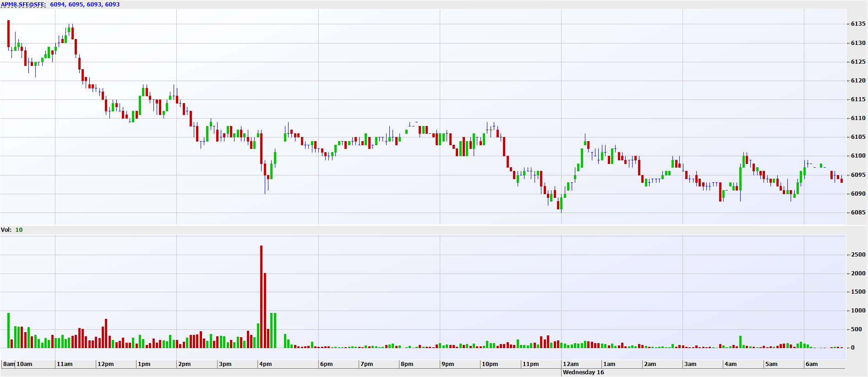868x377 pixels.
Task: Click the 1000 volume axis label
Action: [858, 311]
